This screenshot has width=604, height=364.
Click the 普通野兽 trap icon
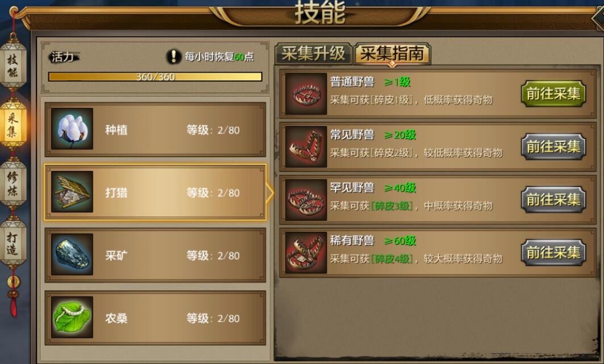point(306,94)
